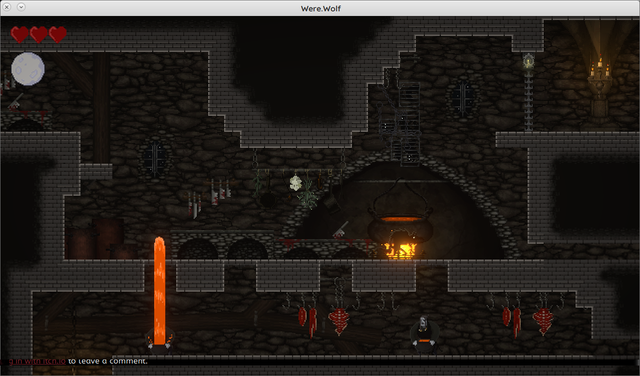Click the white garlic bunch hanging from rack

click(x=296, y=183)
